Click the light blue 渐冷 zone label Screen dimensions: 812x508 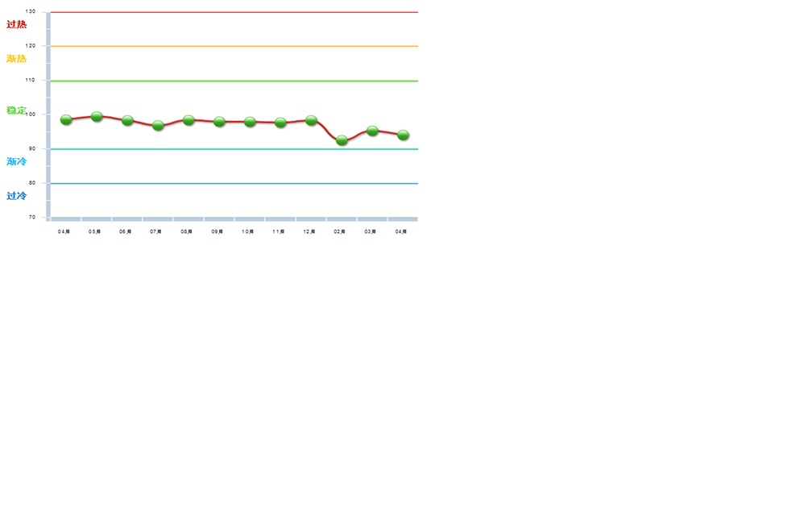tap(17, 162)
